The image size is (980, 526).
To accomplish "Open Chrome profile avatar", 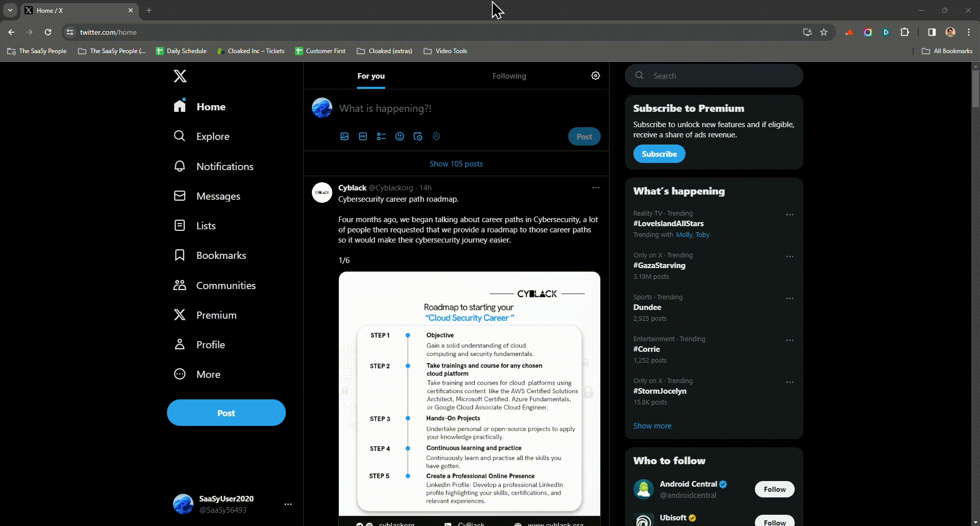I will click(950, 32).
